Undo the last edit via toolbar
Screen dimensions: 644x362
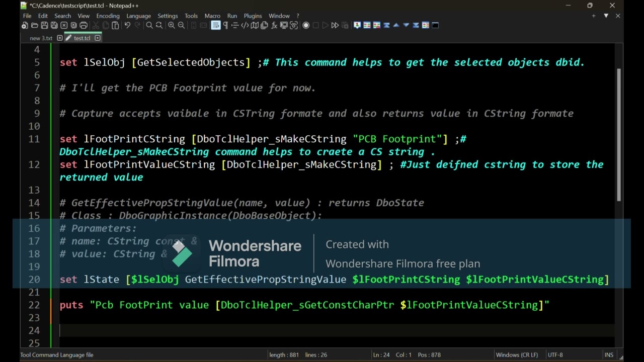click(x=127, y=25)
